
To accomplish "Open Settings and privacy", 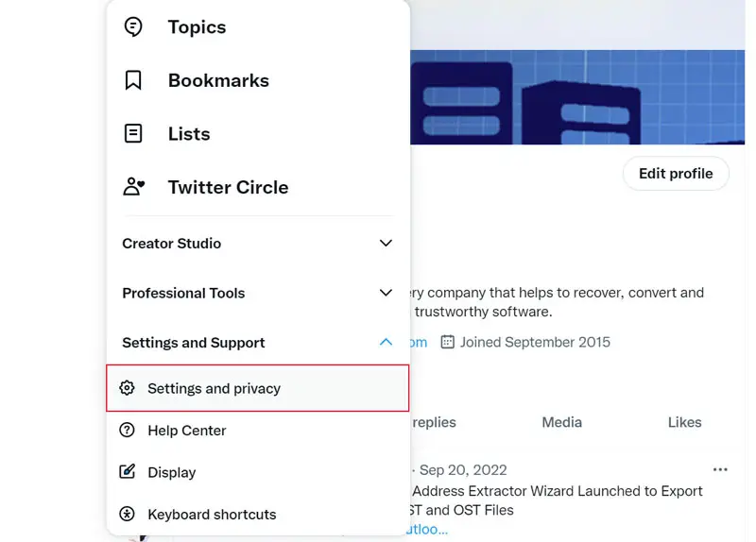I will point(215,388).
